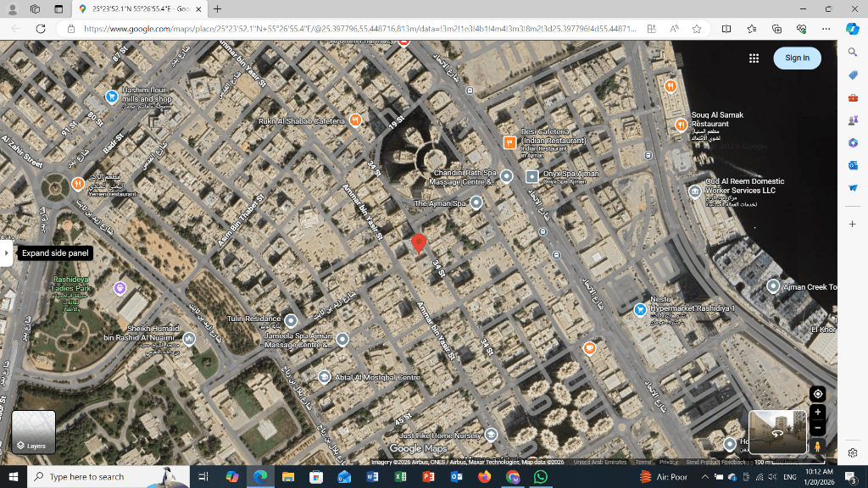Screen dimensions: 868x488
Task: Open the Privacy link at map bottom
Action: click(669, 463)
